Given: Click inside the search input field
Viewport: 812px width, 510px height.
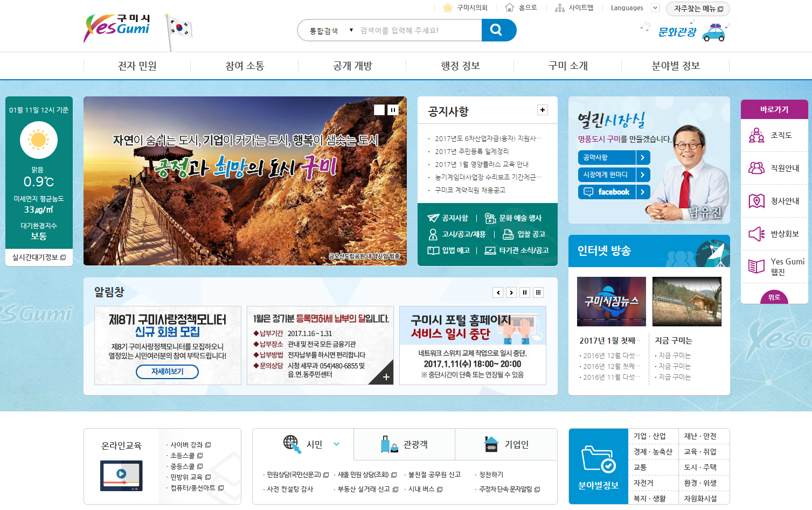Looking at the screenshot, I should (x=415, y=30).
